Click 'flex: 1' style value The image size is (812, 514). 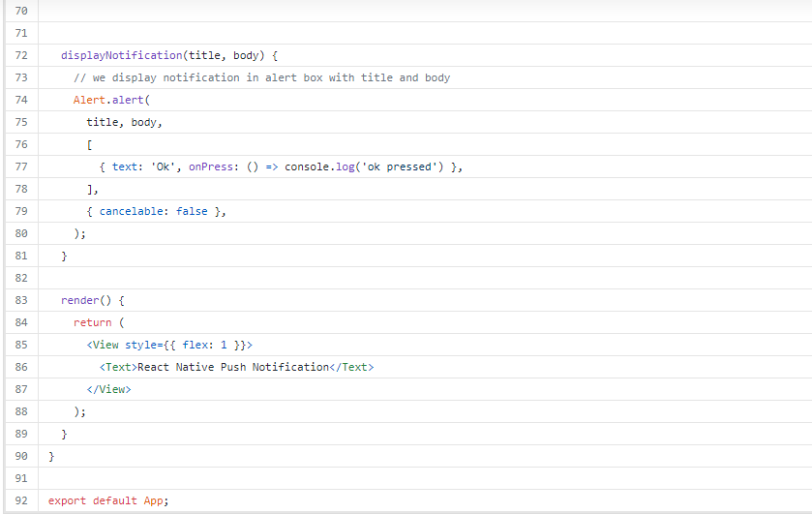point(204,345)
